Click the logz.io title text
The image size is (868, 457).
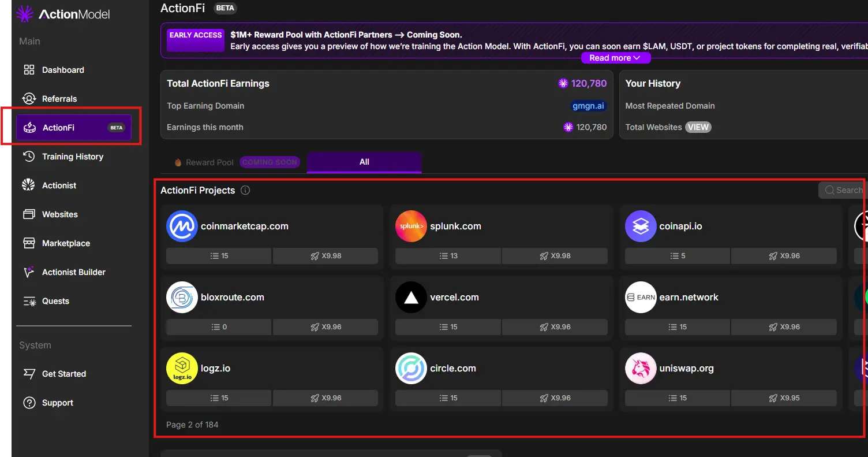click(215, 368)
